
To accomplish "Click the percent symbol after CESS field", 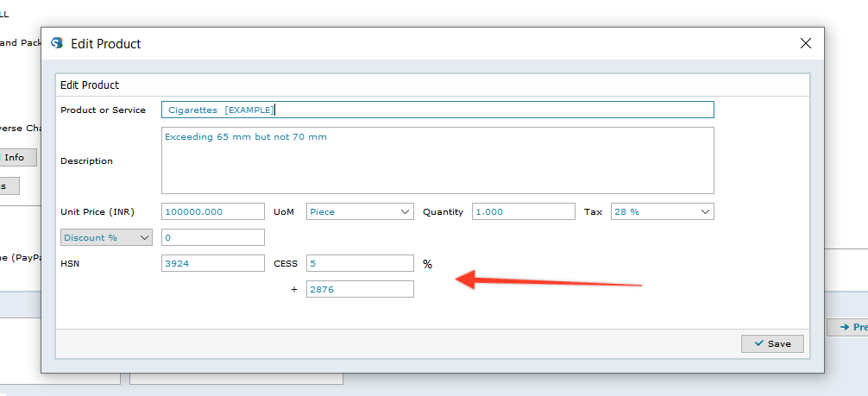I will pos(427,264).
